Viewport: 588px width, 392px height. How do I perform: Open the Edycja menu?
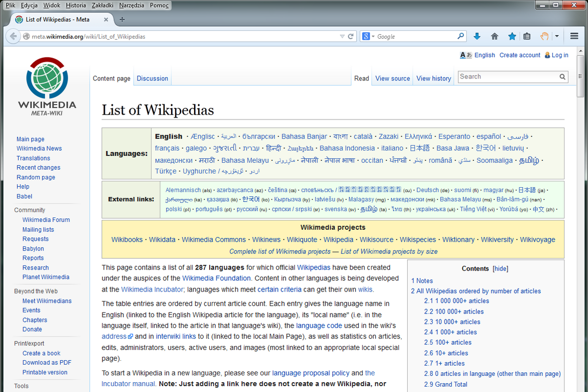tap(29, 5)
